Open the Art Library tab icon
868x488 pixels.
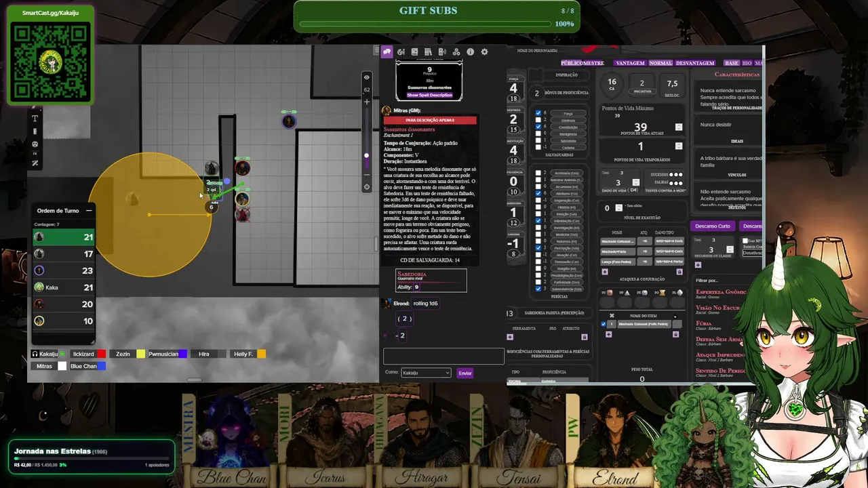(401, 52)
